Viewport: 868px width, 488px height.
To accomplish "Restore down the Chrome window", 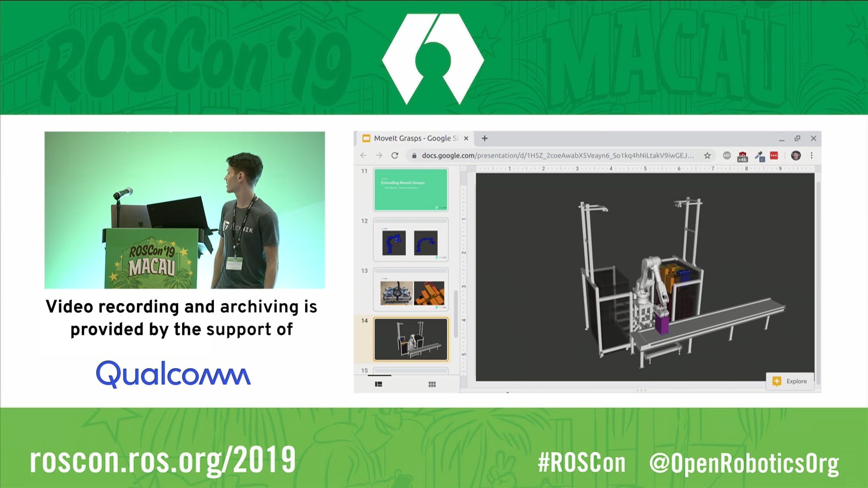I will (x=797, y=138).
